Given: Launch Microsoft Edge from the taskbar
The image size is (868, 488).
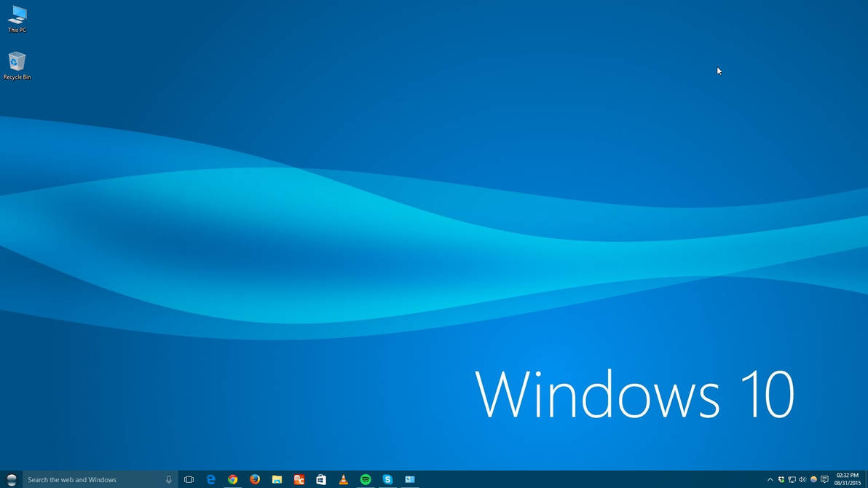Looking at the screenshot, I should click(211, 480).
